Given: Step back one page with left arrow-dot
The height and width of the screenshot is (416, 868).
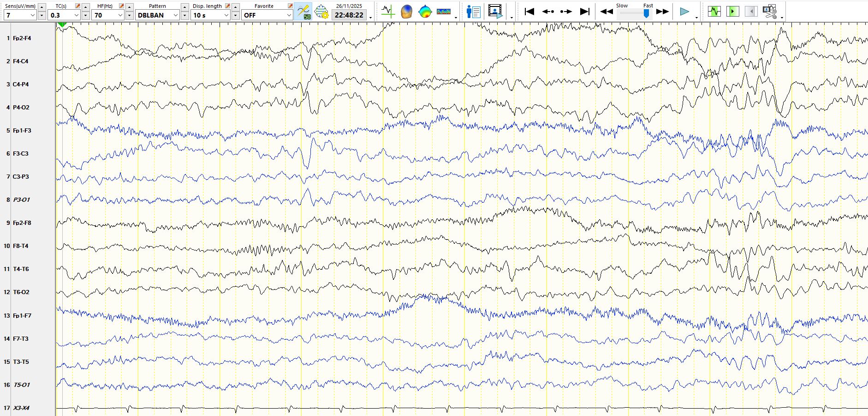Looking at the screenshot, I should click(x=548, y=11).
